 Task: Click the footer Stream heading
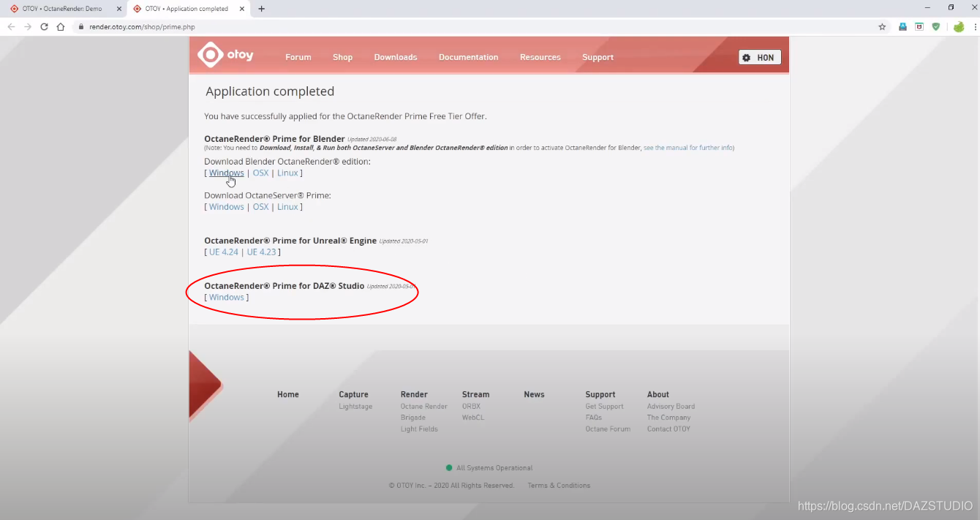[475, 394]
